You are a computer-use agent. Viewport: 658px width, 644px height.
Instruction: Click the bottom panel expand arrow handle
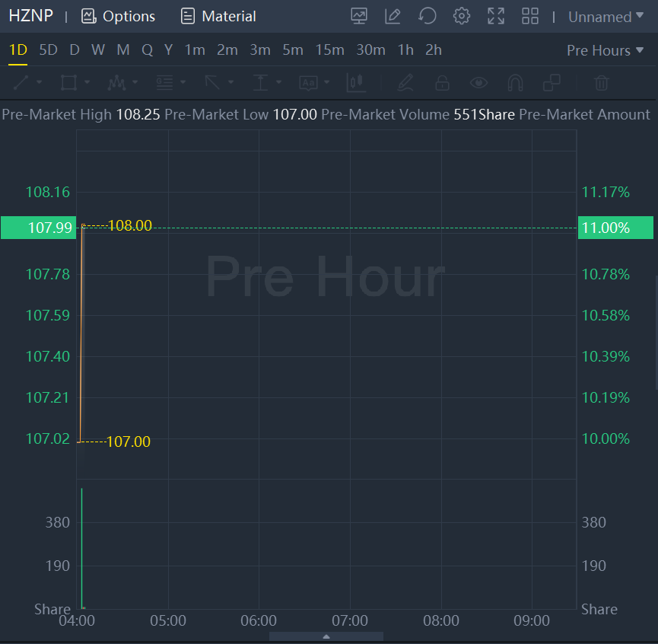click(x=326, y=636)
